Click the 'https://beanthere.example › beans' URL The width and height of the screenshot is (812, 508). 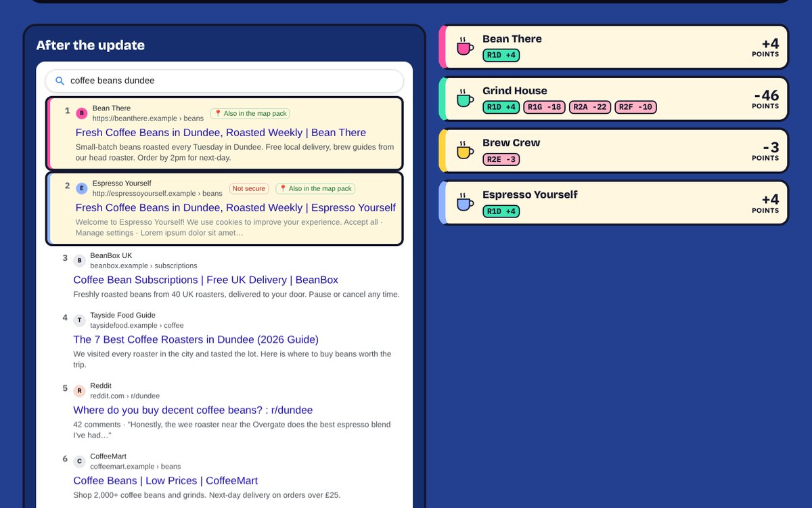coord(148,119)
